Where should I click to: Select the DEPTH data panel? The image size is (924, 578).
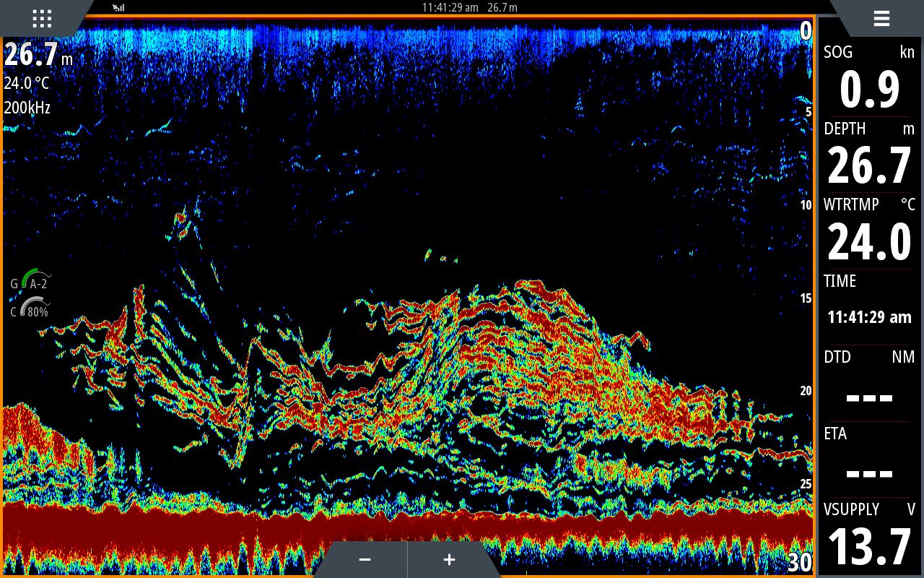[869, 155]
